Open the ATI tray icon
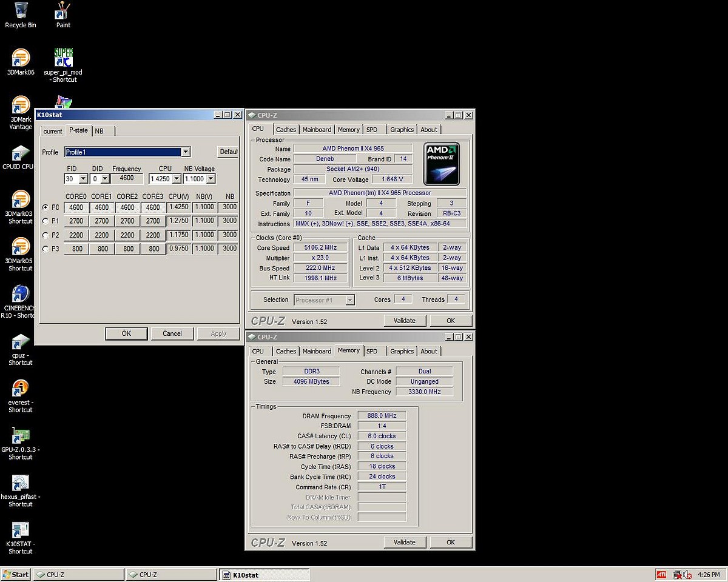The height and width of the screenshot is (582, 728). coord(661,575)
